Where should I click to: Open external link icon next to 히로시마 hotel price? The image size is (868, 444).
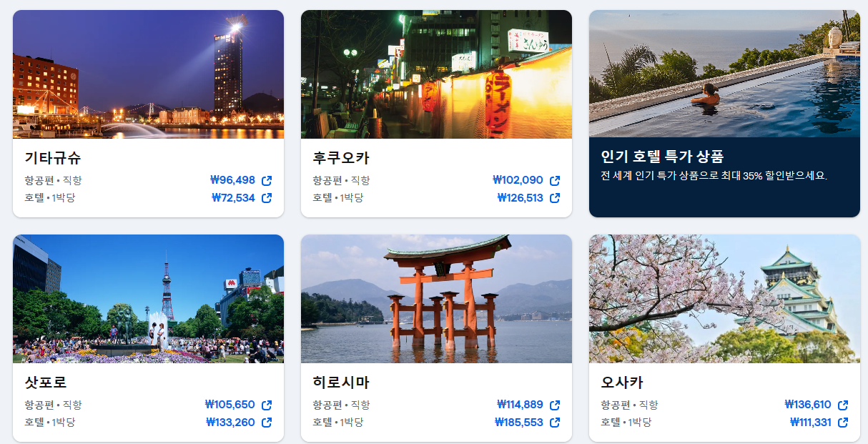pos(555,422)
